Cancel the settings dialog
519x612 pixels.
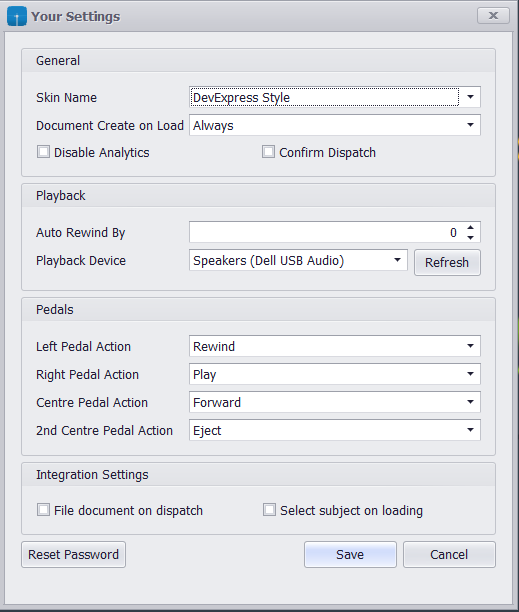coord(449,554)
